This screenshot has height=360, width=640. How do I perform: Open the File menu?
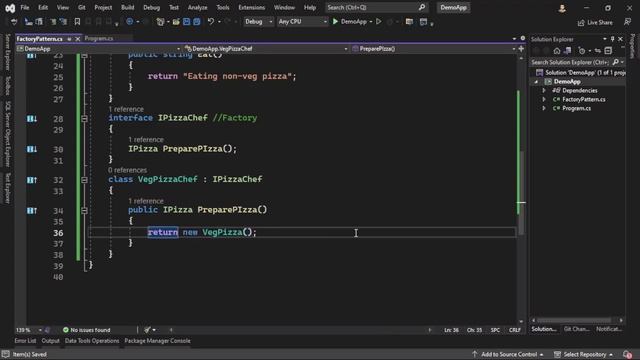pos(24,7)
